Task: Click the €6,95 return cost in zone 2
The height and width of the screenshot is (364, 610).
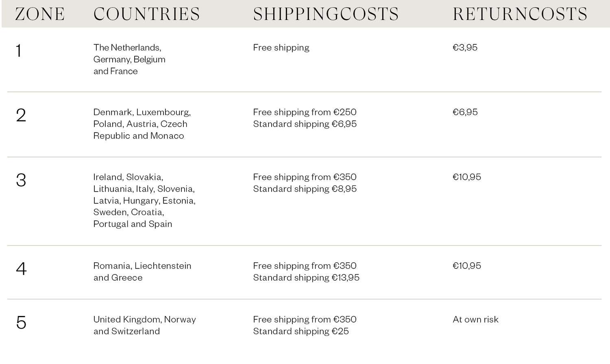Action: (465, 112)
